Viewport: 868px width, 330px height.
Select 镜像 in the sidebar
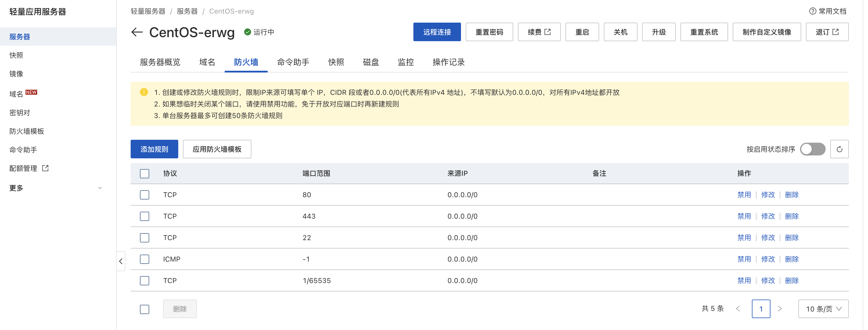[x=58, y=73]
